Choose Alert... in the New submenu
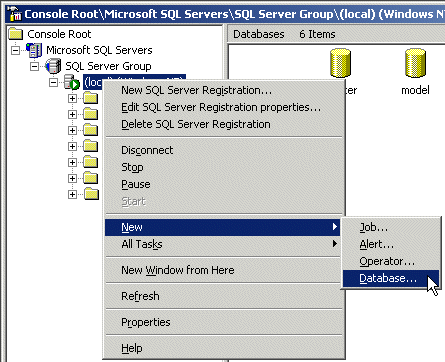 pos(391,244)
